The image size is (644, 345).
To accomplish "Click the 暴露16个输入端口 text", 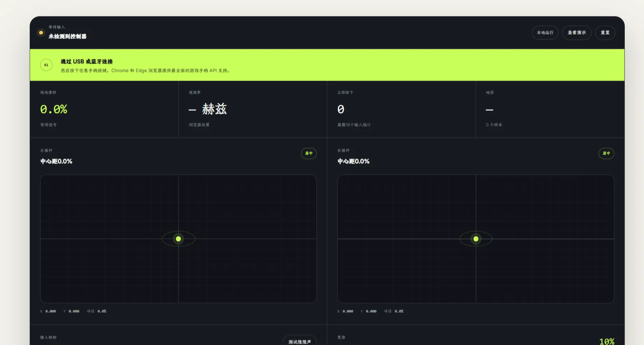I will point(354,125).
